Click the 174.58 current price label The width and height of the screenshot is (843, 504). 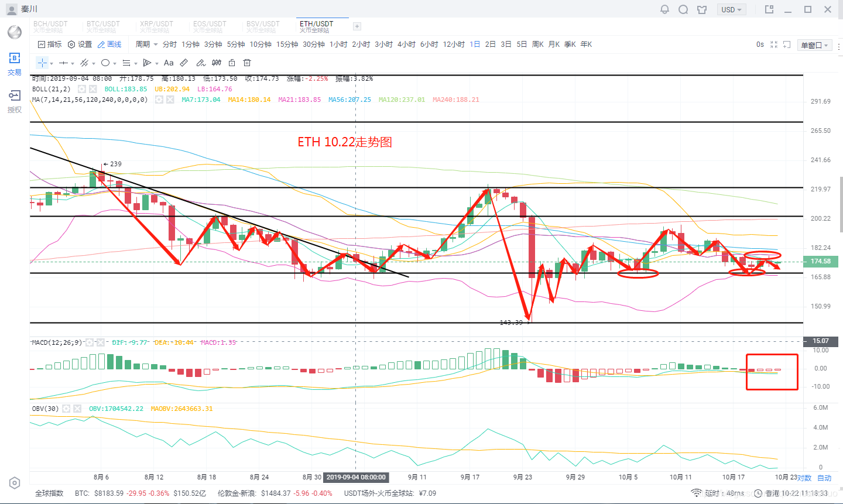pos(820,261)
